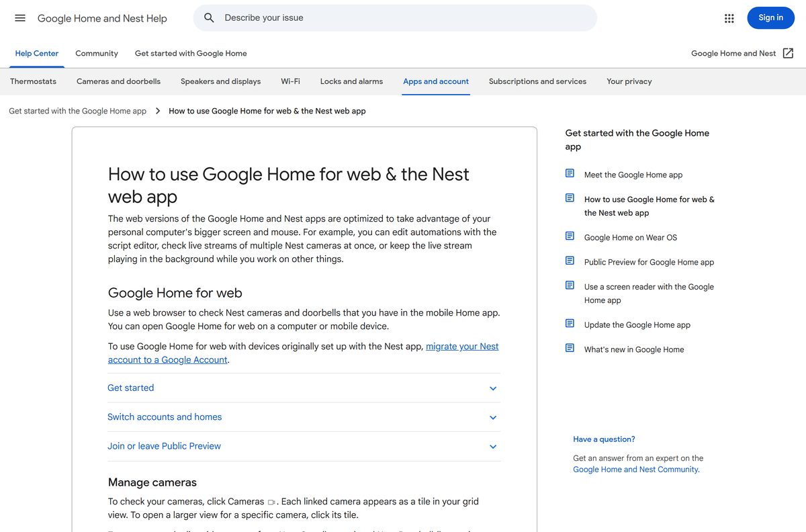Click the inline Cameras icon in Manage cameras text
806x532 pixels.
[271, 502]
